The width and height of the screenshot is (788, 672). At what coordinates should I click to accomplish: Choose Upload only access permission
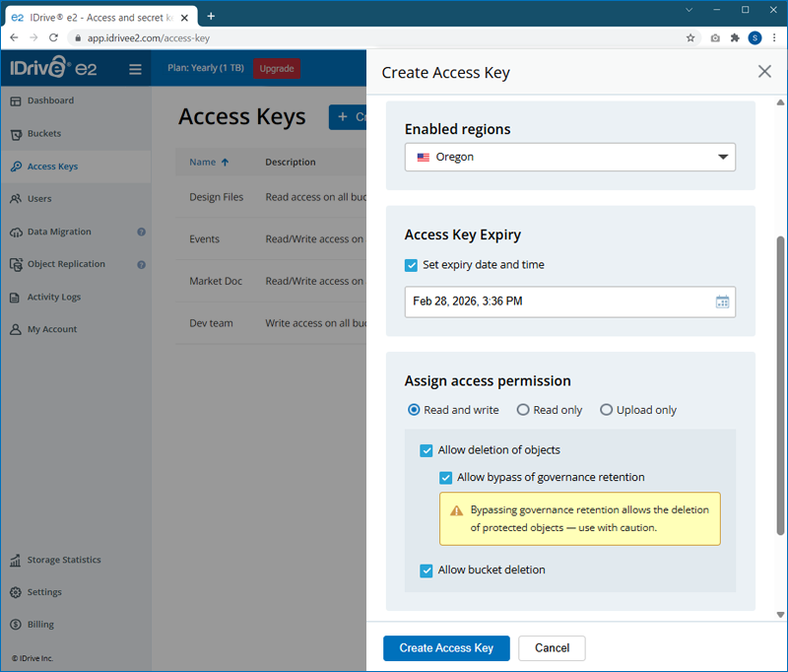606,410
